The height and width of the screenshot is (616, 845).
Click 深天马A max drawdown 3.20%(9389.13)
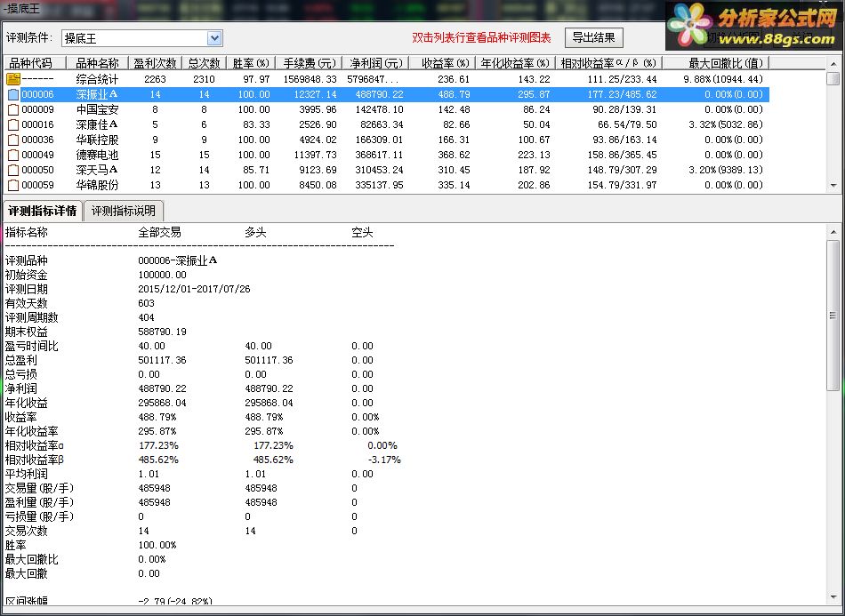tap(726, 170)
